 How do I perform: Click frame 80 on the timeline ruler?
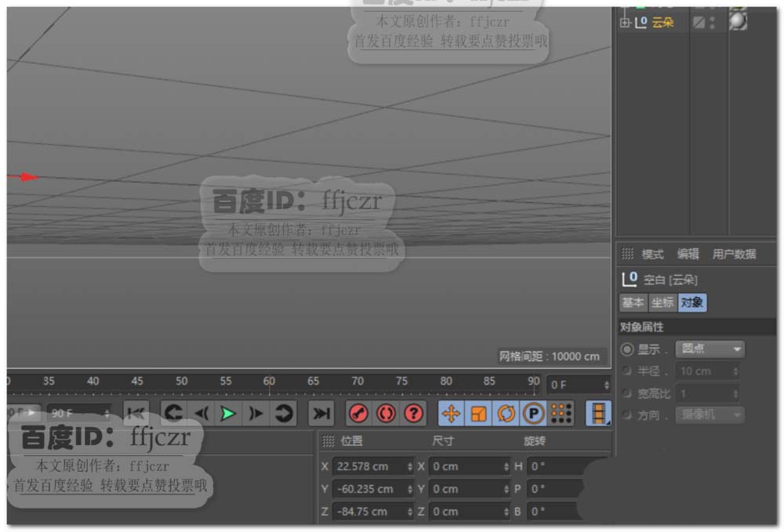(446, 382)
